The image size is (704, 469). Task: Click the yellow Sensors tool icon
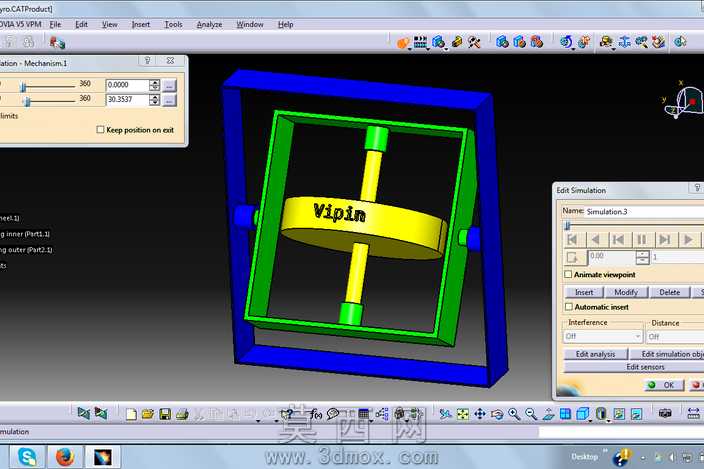[x=457, y=42]
